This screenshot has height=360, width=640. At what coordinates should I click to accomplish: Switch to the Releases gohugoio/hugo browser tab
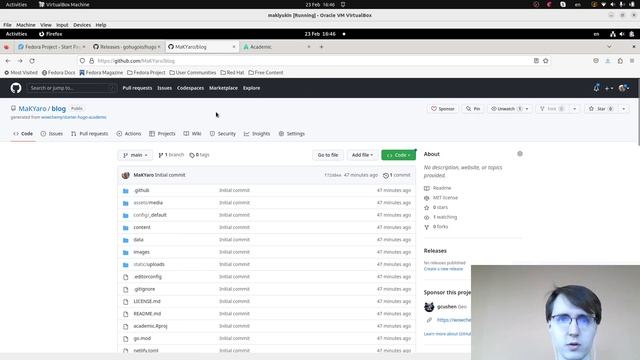pos(127,47)
